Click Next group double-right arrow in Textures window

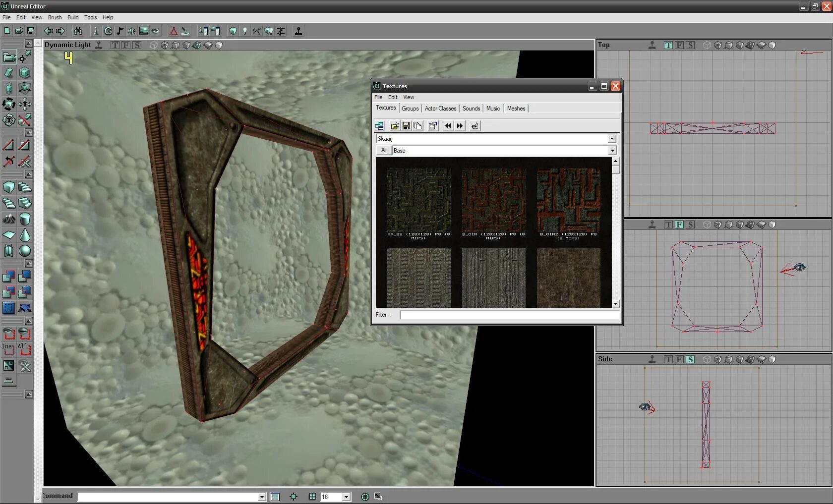coord(460,126)
